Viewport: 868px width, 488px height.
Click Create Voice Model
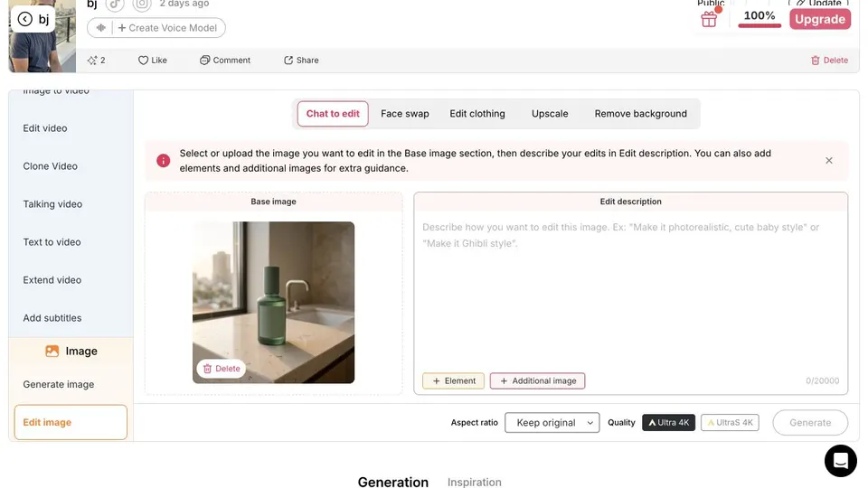(x=167, y=28)
